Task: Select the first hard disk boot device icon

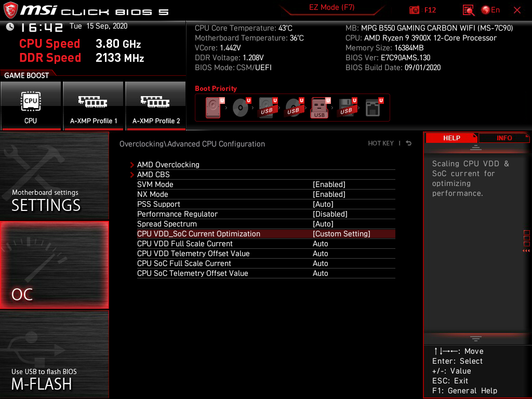Action: pyautogui.click(x=215, y=108)
